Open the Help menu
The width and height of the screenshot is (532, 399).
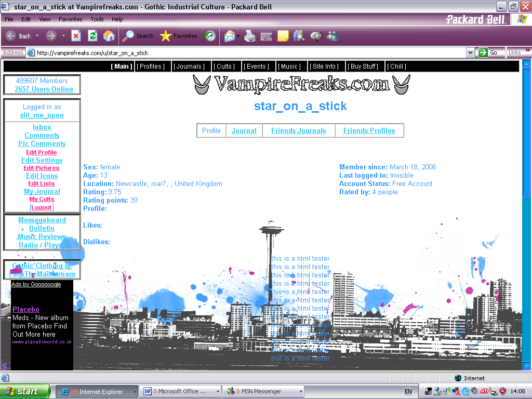click(117, 19)
